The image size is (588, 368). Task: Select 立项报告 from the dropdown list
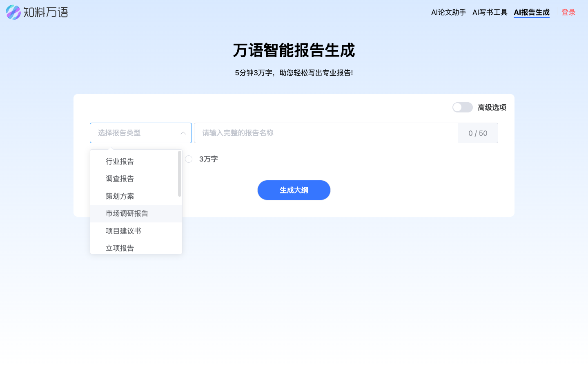coord(120,248)
